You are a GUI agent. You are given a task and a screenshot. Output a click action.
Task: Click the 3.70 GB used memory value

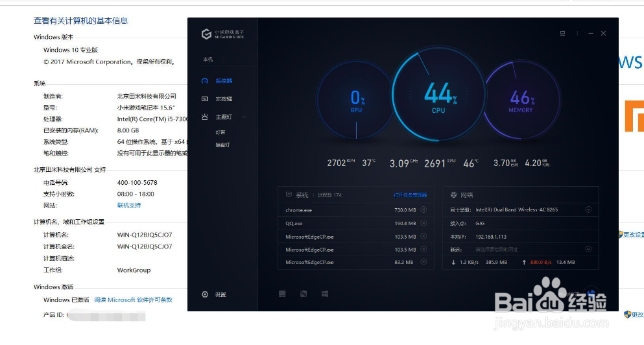click(x=506, y=163)
